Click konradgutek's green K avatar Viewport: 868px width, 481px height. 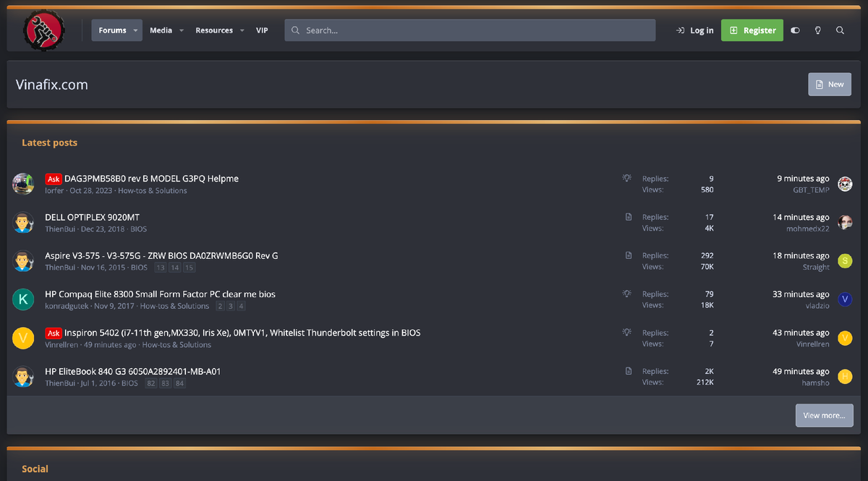pyautogui.click(x=24, y=299)
